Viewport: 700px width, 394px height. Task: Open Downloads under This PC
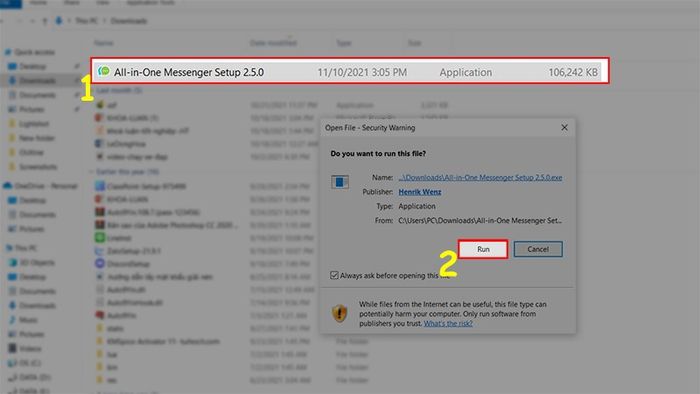38,306
